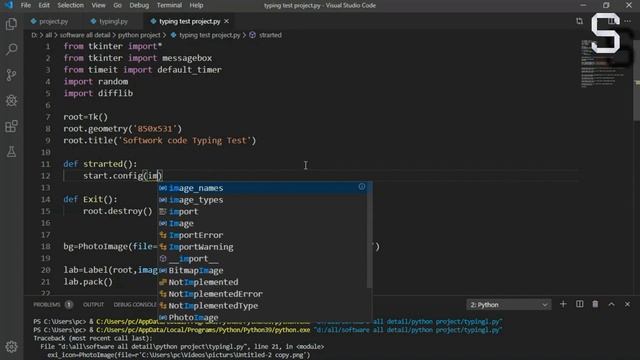Select the Image suggestion
The height and width of the screenshot is (360, 640).
point(262,223)
